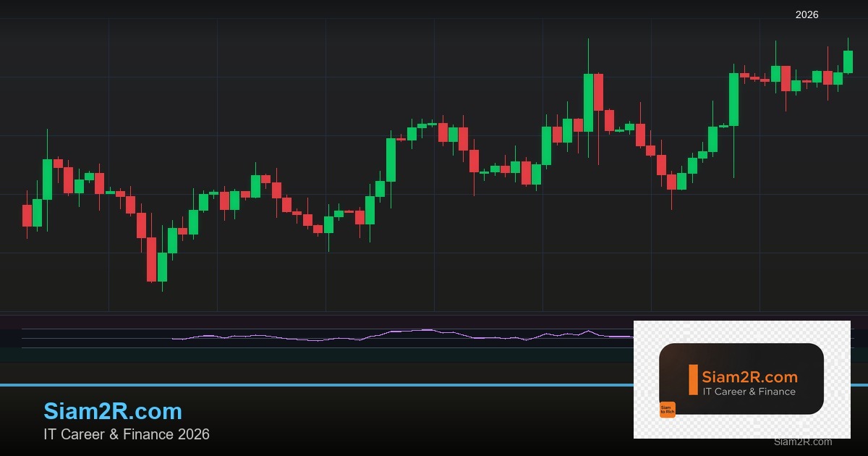Image resolution: width=868 pixels, height=456 pixels.
Task: Select the first red candle at far left
Action: click(27, 216)
